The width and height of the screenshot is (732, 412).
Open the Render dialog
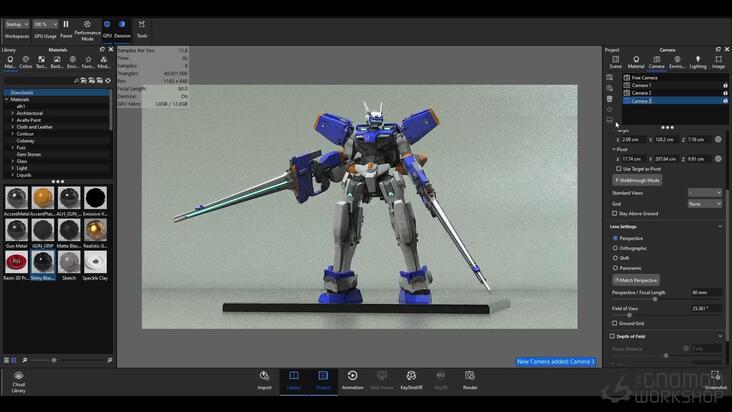[x=470, y=380]
